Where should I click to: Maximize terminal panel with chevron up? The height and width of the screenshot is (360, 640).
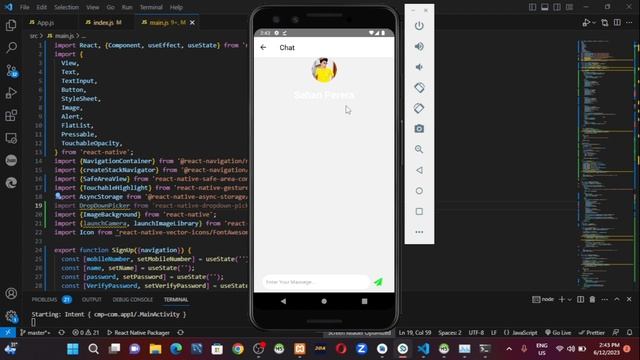tap(617, 299)
